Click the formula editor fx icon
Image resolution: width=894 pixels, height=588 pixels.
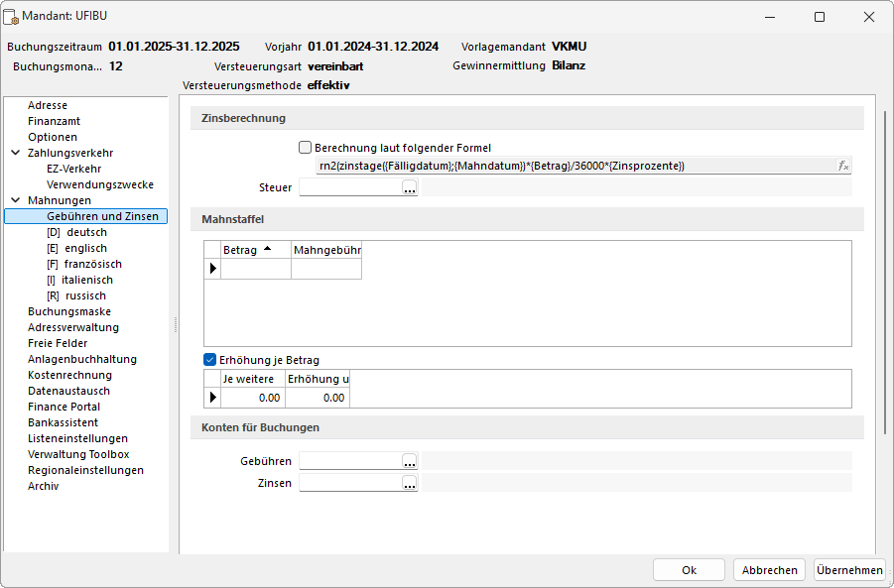[842, 166]
